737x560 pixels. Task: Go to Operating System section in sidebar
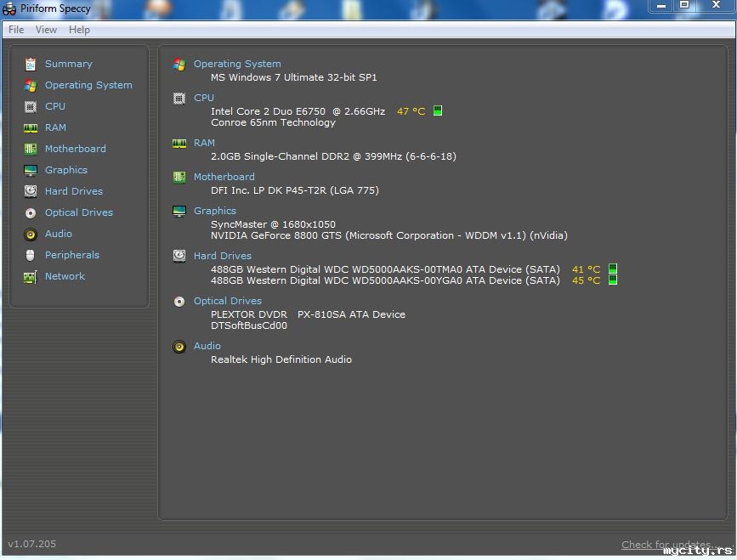pyautogui.click(x=88, y=85)
